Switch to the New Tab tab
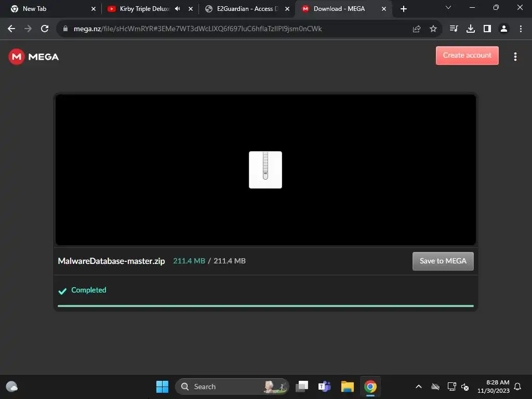The width and height of the screenshot is (532, 399). (x=51, y=9)
